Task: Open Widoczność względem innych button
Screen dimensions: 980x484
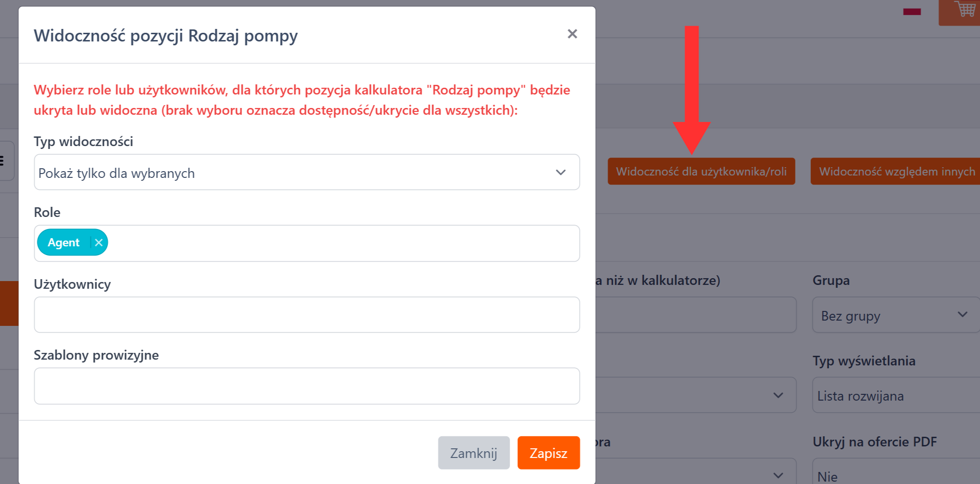Action: [896, 172]
